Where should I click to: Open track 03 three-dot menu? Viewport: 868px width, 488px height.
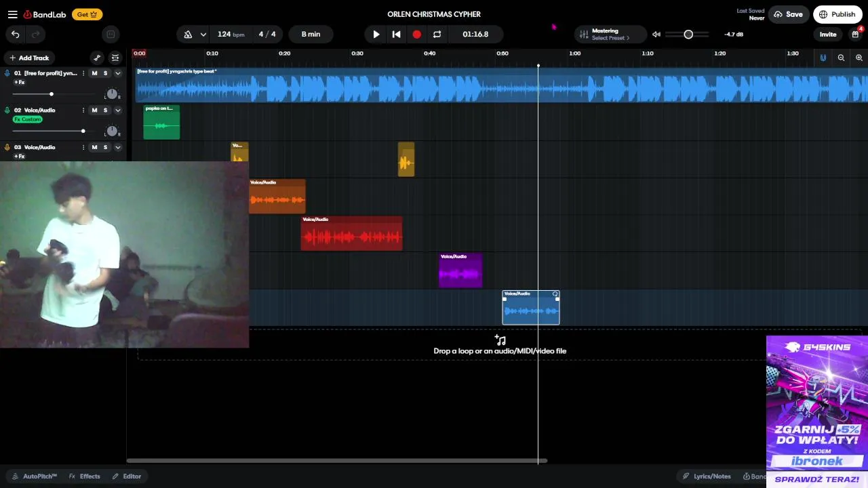tap(83, 147)
